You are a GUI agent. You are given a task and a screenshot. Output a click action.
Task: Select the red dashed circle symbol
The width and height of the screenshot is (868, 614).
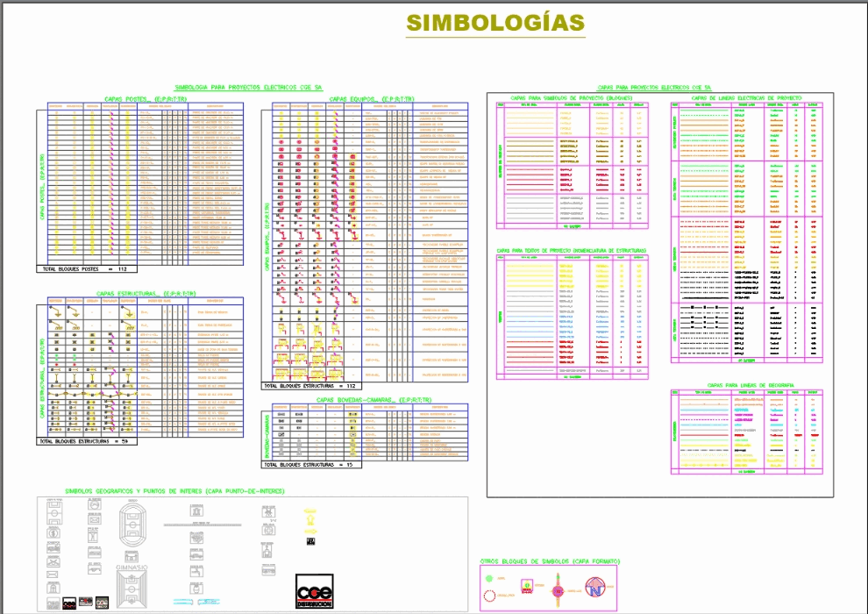[489, 596]
